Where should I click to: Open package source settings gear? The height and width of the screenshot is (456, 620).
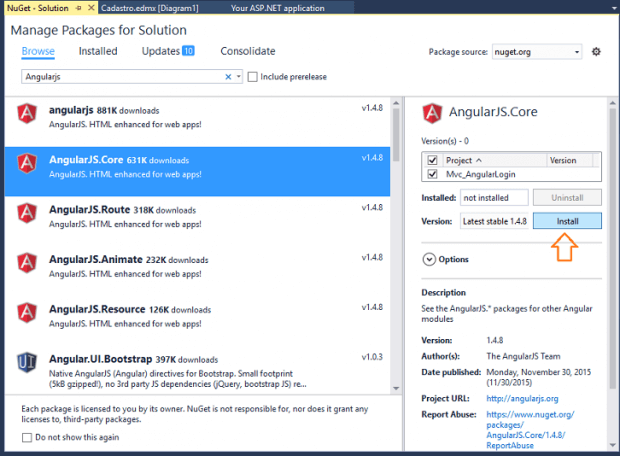point(597,52)
